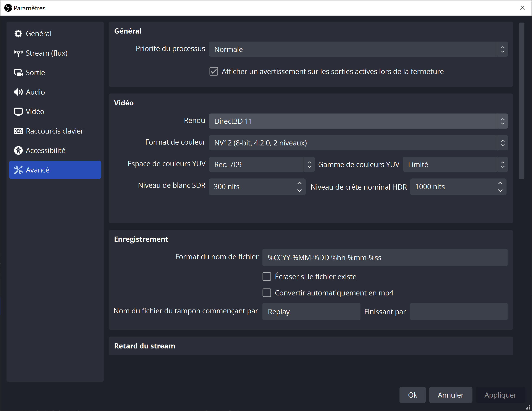Click the Retard du stream heading
The height and width of the screenshot is (411, 532).
coord(145,346)
